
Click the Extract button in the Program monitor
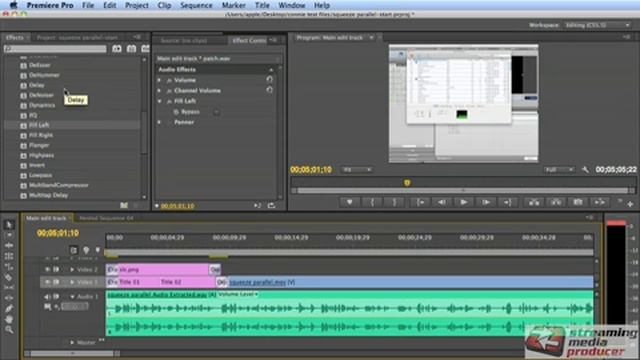[556, 202]
